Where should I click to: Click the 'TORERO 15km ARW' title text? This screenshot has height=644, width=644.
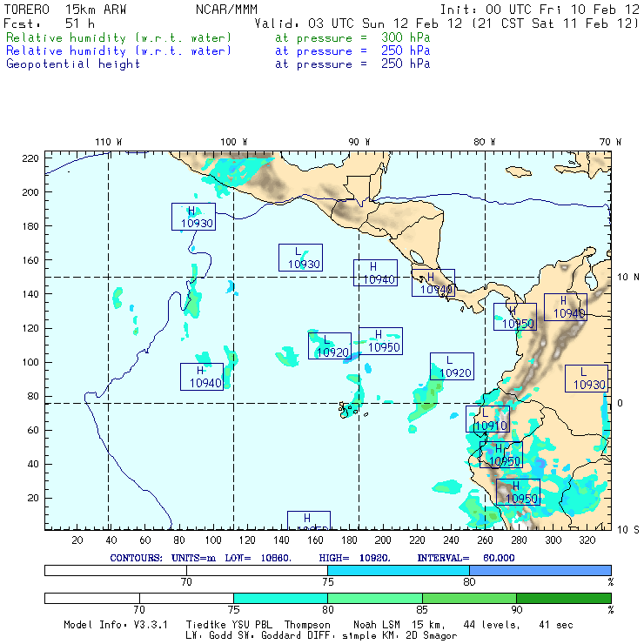coord(65,10)
